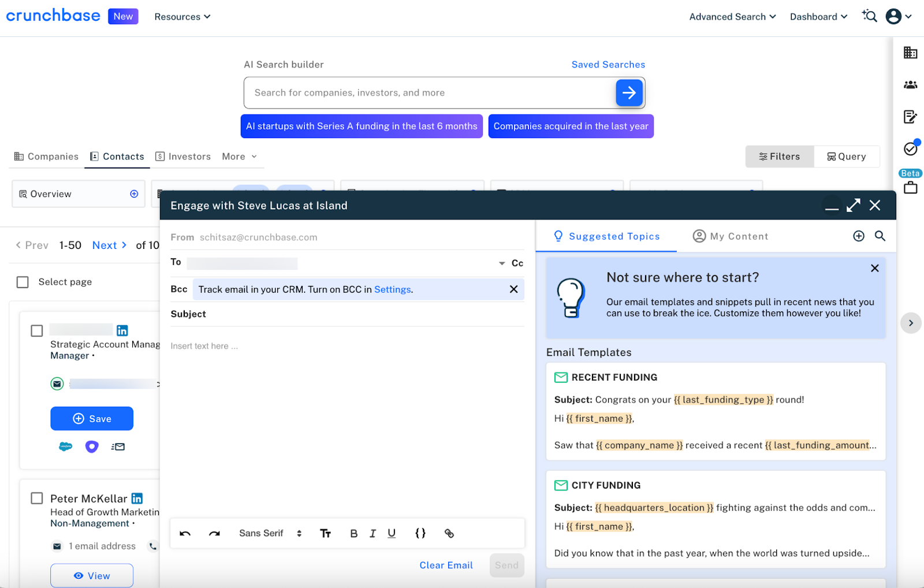This screenshot has height=588, width=924.
Task: Toggle underline formatting
Action: (392, 534)
